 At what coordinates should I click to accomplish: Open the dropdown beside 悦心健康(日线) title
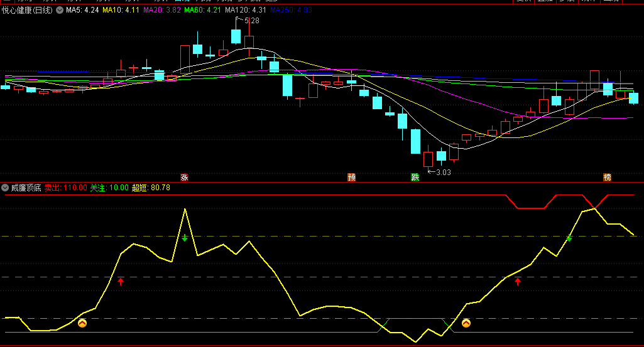point(60,10)
